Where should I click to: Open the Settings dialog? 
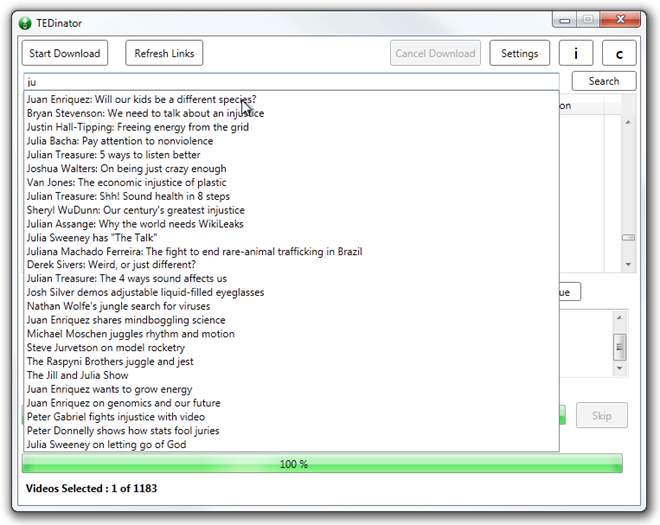pyautogui.click(x=519, y=53)
